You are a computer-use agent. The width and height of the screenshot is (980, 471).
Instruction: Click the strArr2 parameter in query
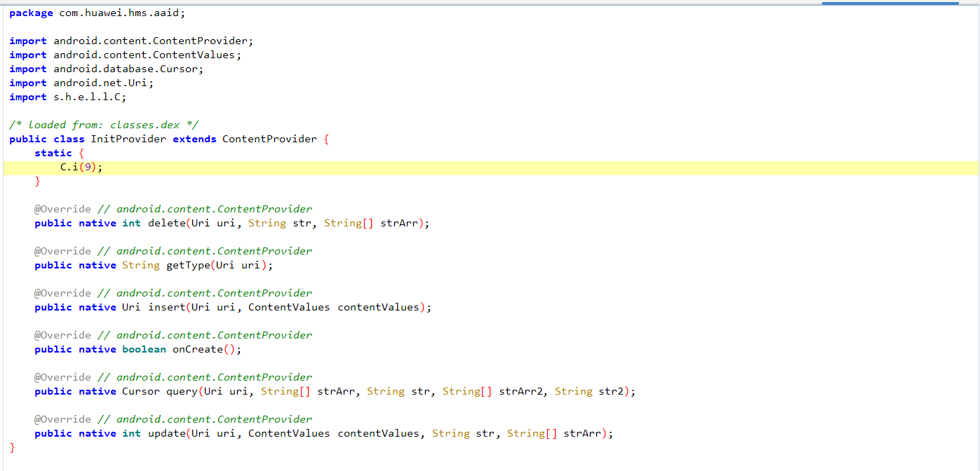[x=521, y=391]
